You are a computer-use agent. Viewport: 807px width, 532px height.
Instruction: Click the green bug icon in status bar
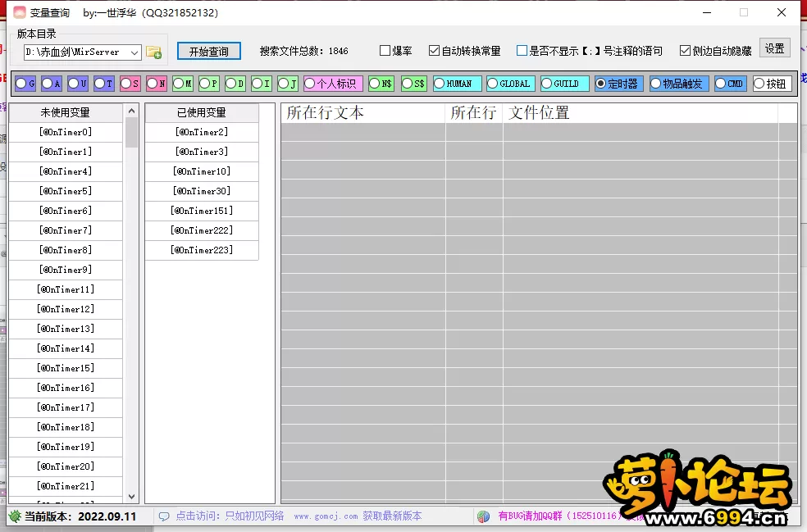click(16, 516)
